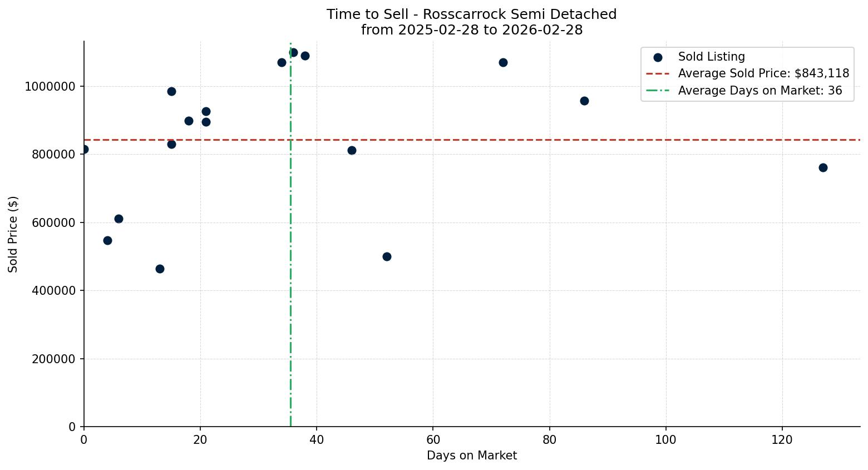Viewport: 868px width, 470px height.
Task: Click the Sold Listing legend dot marker
Action: pos(658,57)
